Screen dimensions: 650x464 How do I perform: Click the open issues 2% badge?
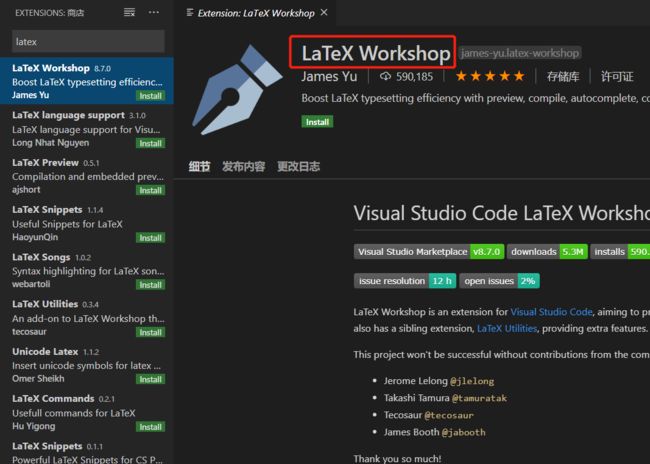[x=500, y=281]
